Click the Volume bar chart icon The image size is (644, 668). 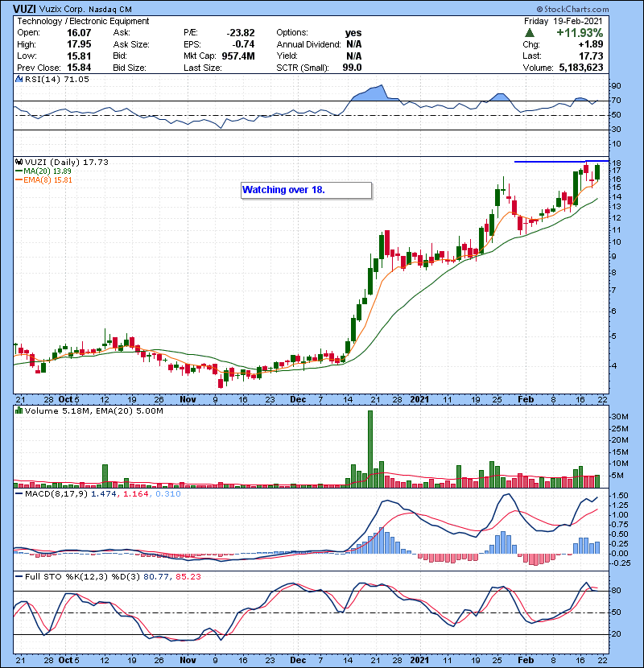[19, 411]
